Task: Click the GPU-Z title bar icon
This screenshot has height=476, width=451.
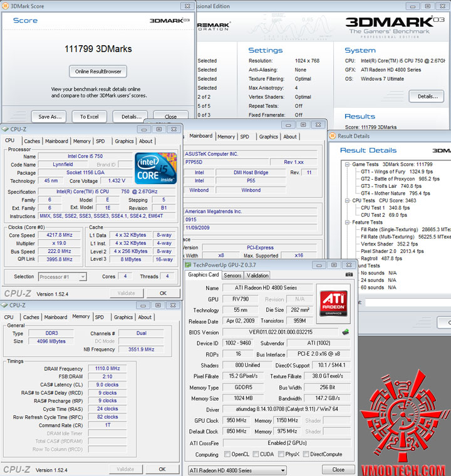Action: 189,265
